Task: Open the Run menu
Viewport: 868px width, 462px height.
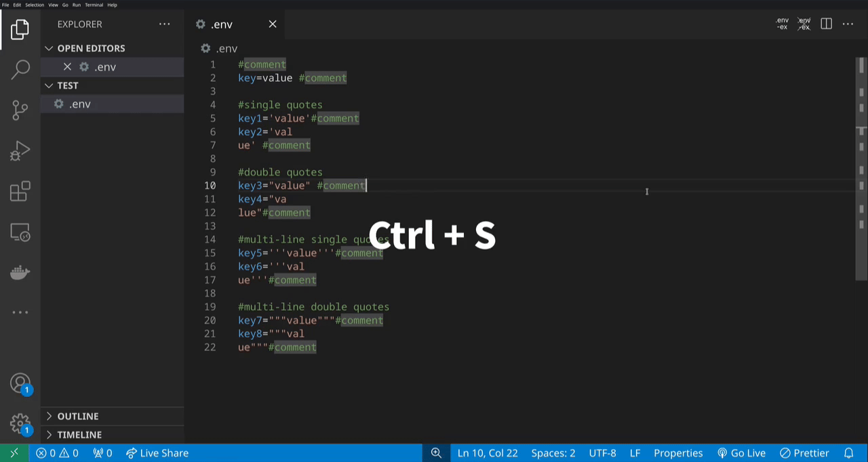Action: (76, 5)
